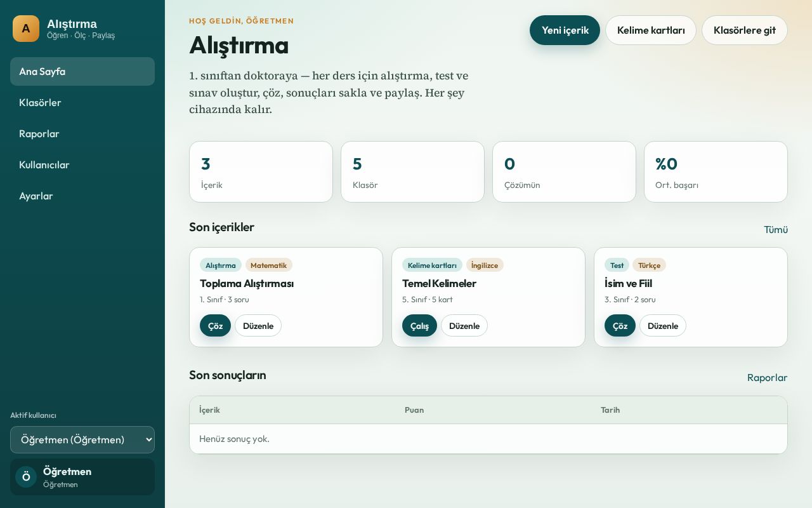Click the Öğretmen name in user panel
The width and height of the screenshot is (812, 508).
pos(67,471)
